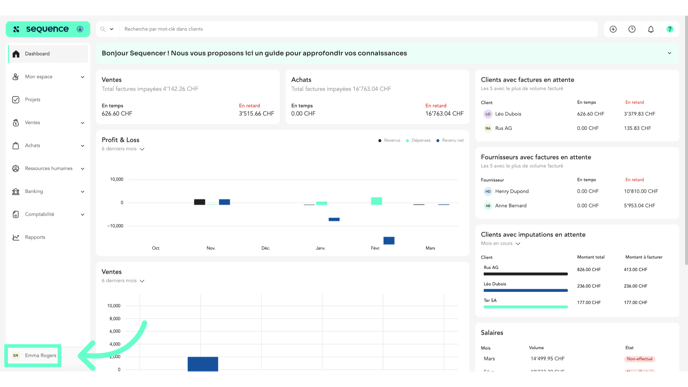The width and height of the screenshot is (688, 387).
Task: Click Léo Dubois client name link
Action: [508, 114]
